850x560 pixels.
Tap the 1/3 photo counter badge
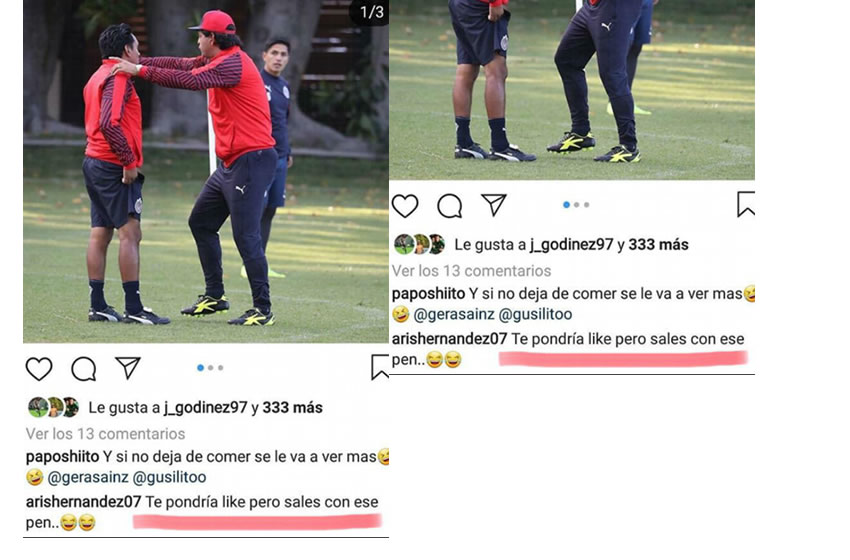pyautogui.click(x=372, y=12)
